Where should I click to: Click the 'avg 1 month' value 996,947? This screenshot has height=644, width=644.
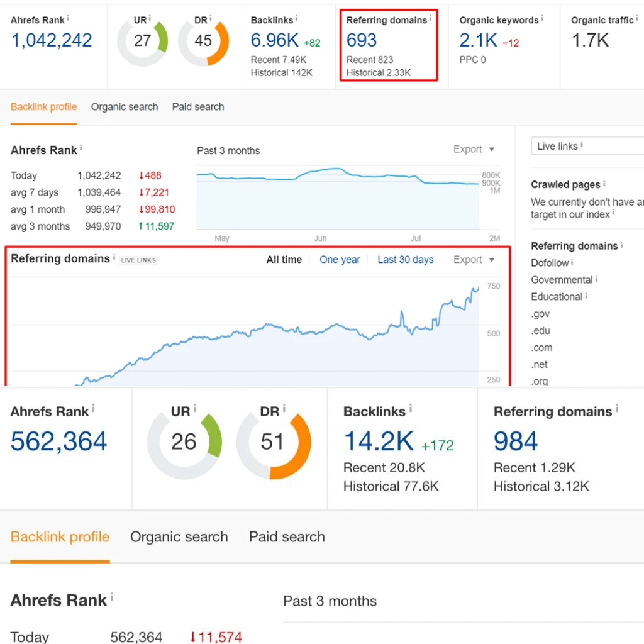103,209
